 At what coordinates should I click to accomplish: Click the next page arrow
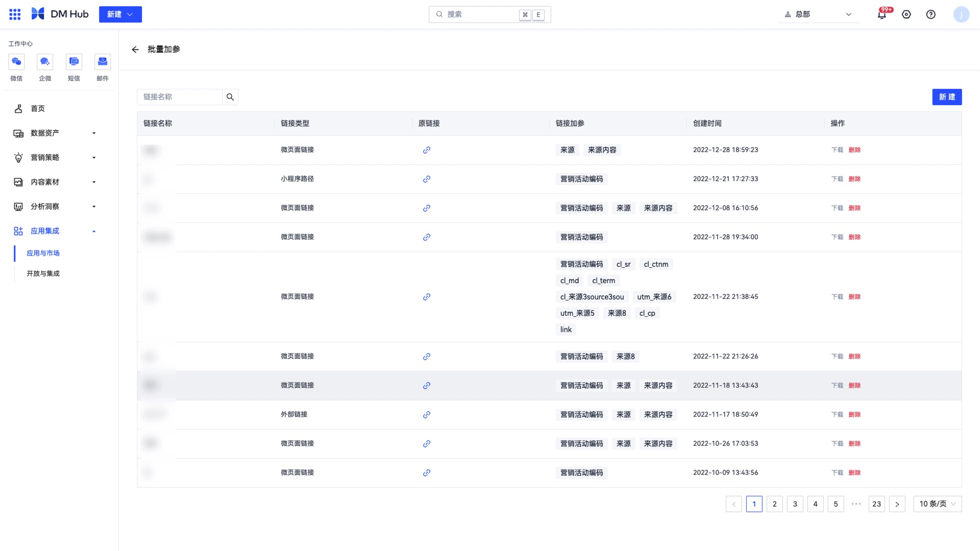pyautogui.click(x=897, y=504)
